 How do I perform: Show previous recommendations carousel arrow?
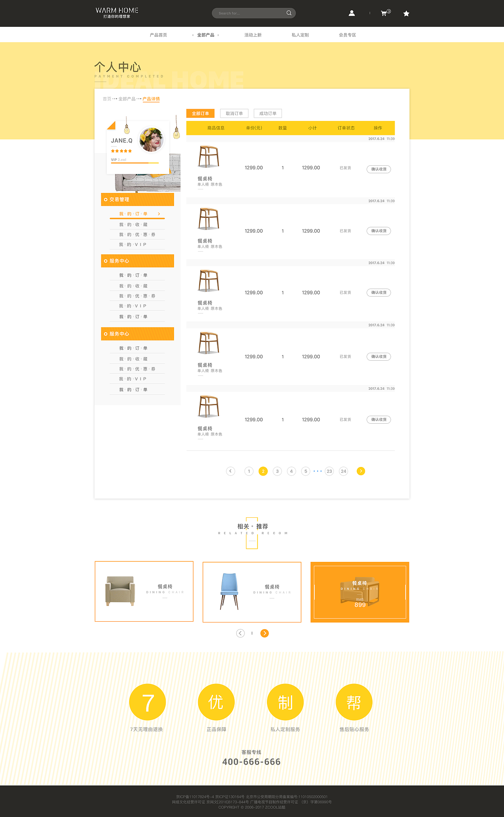[x=240, y=633]
